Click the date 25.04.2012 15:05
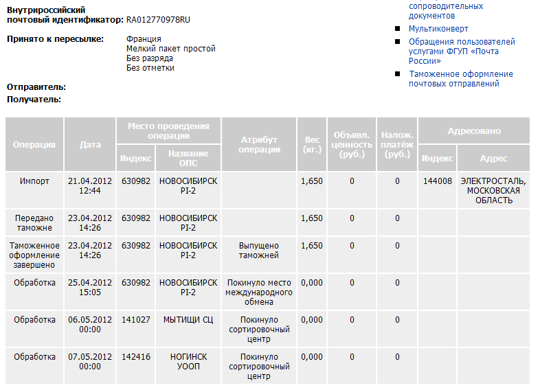540x392 pixels. (90, 287)
